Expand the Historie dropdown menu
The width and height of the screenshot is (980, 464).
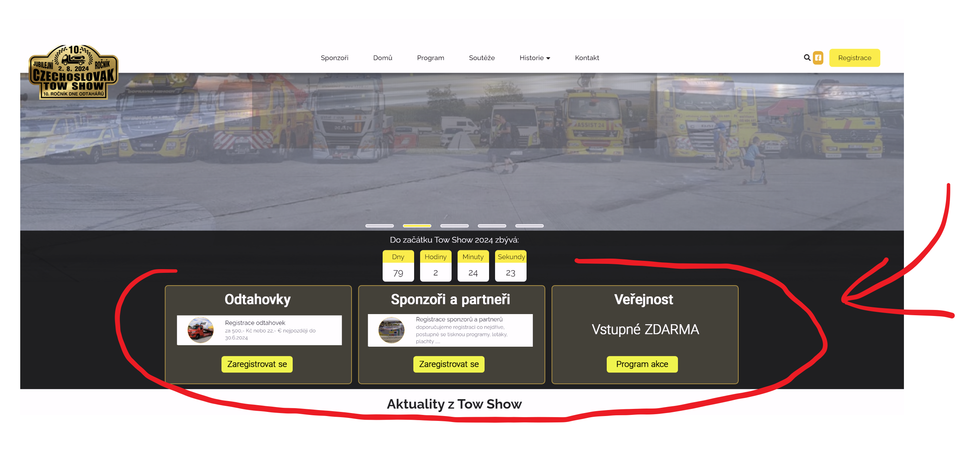pos(534,58)
